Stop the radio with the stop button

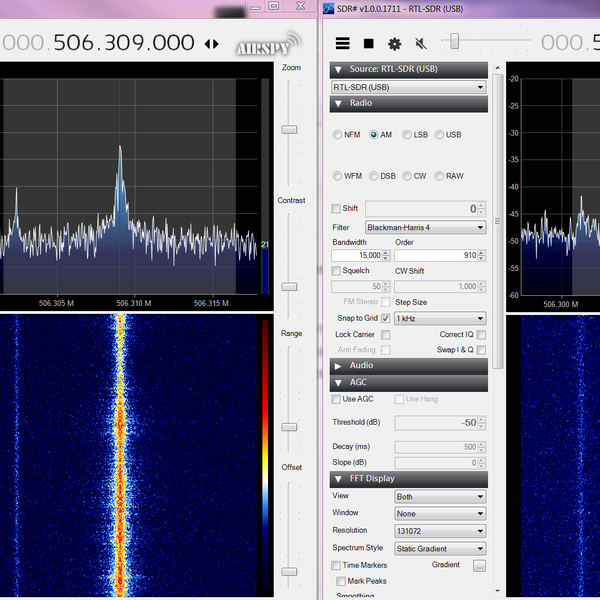pos(368,44)
